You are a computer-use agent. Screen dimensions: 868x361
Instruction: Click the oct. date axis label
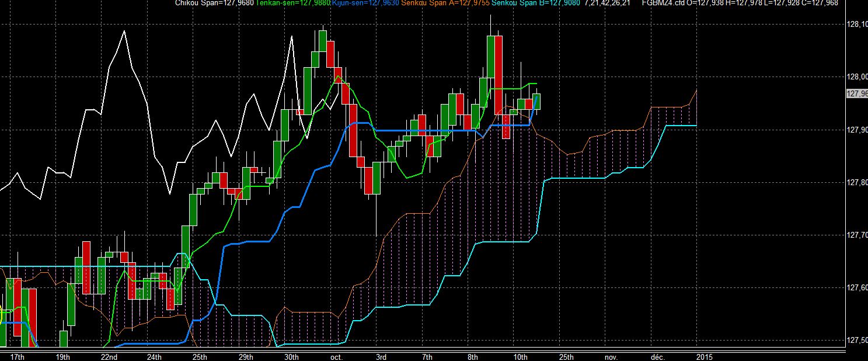336,356
